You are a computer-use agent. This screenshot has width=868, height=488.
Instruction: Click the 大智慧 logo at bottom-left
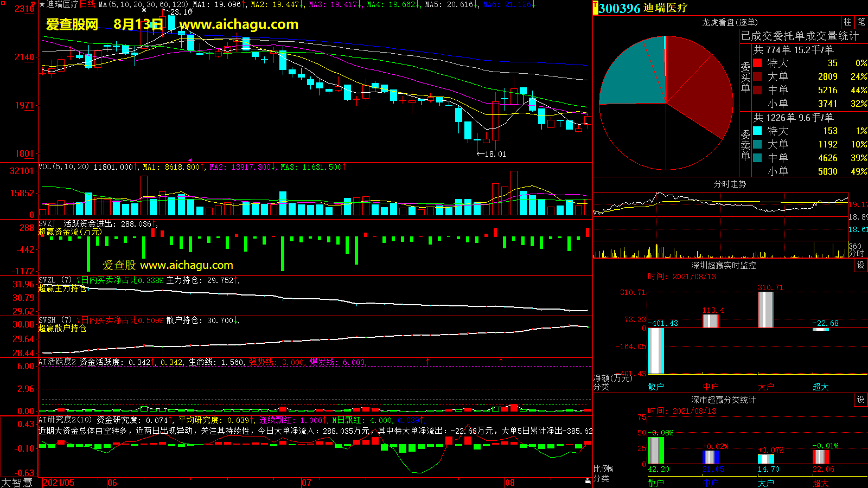click(x=17, y=483)
